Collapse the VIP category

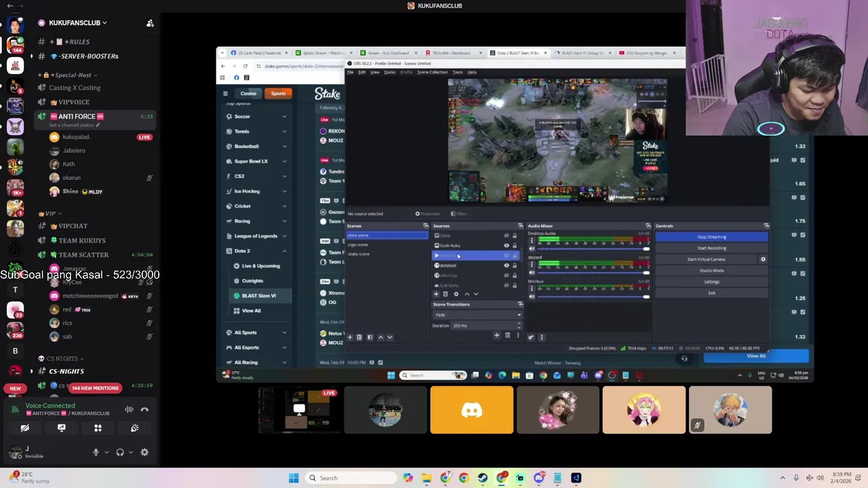51,213
